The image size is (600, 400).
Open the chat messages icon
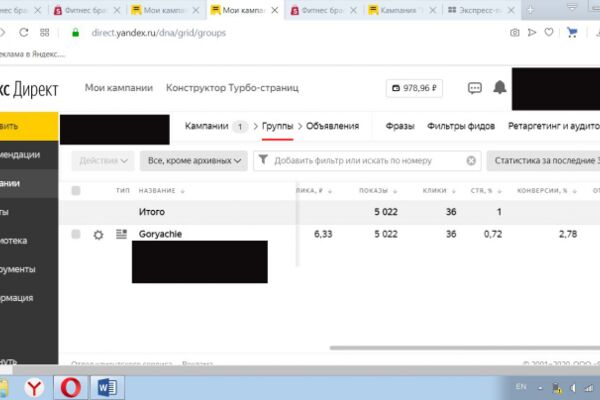[474, 88]
